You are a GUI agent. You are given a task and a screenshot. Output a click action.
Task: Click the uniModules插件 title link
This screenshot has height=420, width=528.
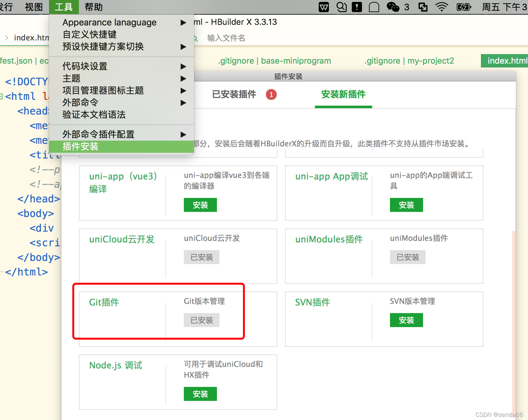tap(329, 239)
